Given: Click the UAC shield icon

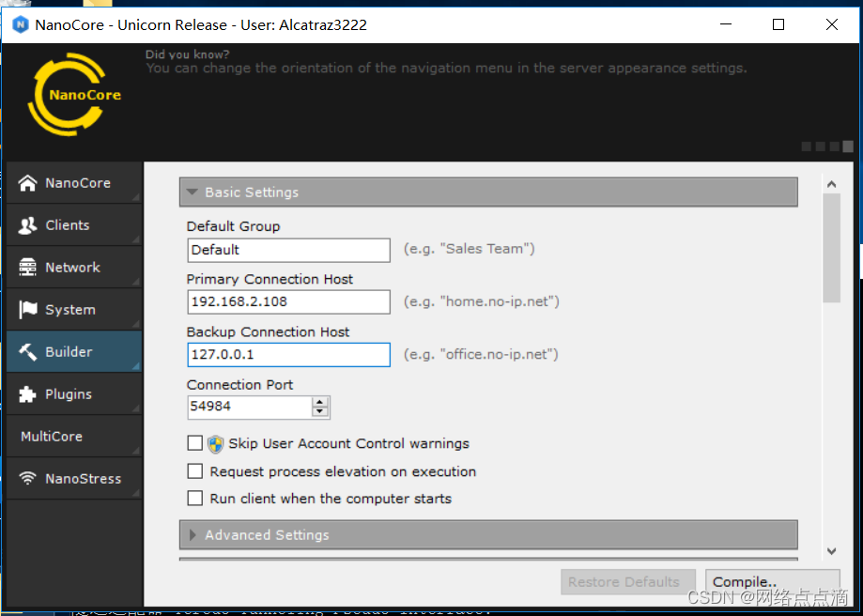Looking at the screenshot, I should (215, 444).
